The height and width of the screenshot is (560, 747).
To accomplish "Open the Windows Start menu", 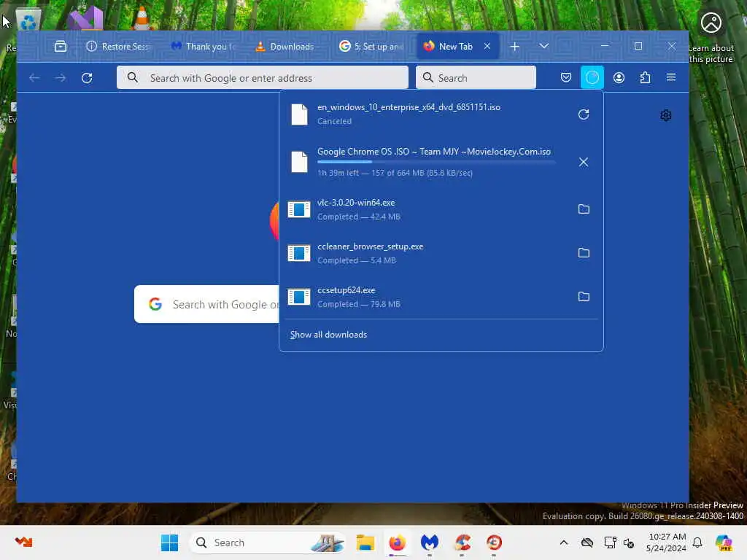I will [169, 542].
